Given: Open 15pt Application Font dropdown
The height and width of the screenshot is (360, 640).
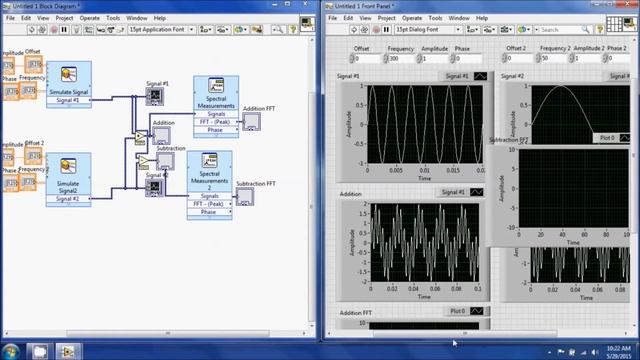Looking at the screenshot, I should pyautogui.click(x=162, y=29).
